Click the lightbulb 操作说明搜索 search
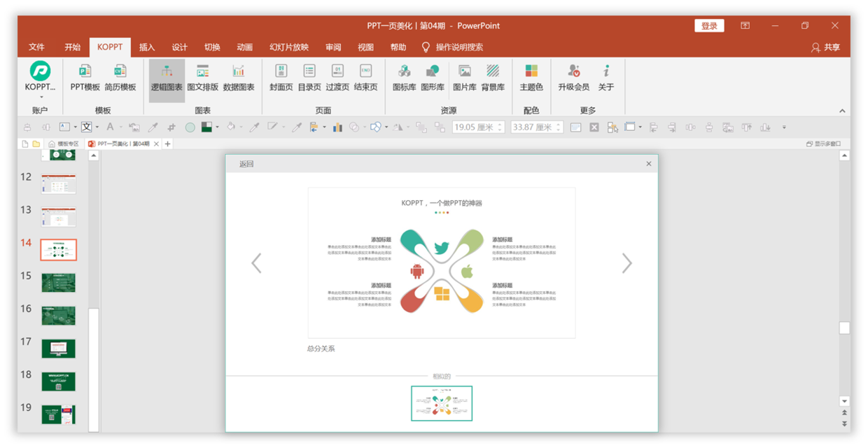Screen dimensions: 868x448 (451, 47)
